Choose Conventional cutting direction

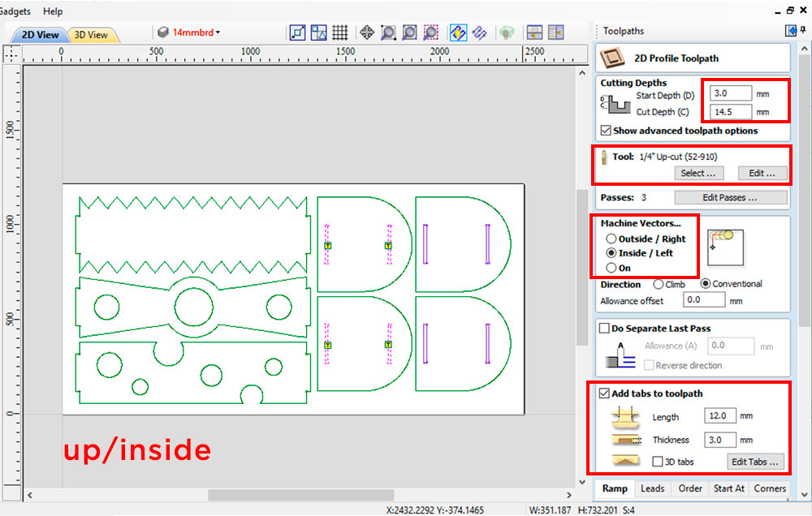tap(706, 284)
